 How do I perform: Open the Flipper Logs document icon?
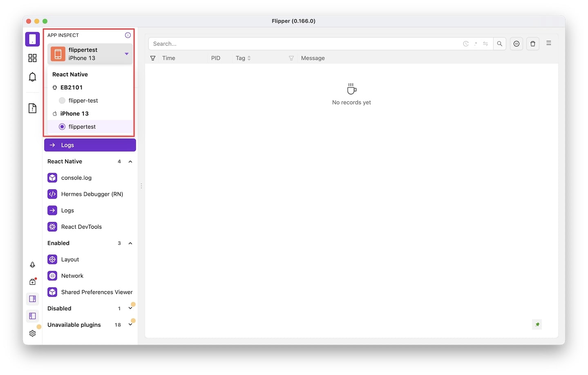[x=32, y=108]
